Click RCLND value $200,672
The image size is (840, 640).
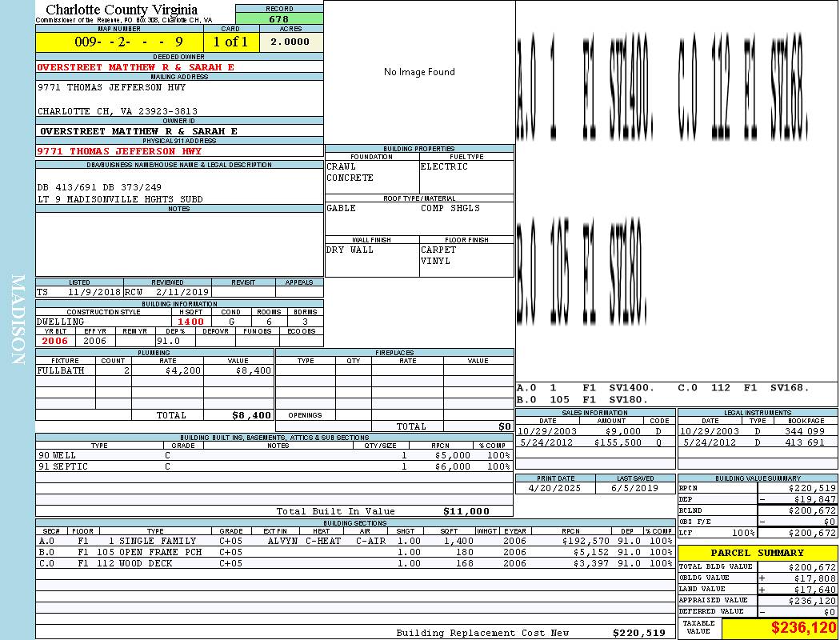pos(812,510)
